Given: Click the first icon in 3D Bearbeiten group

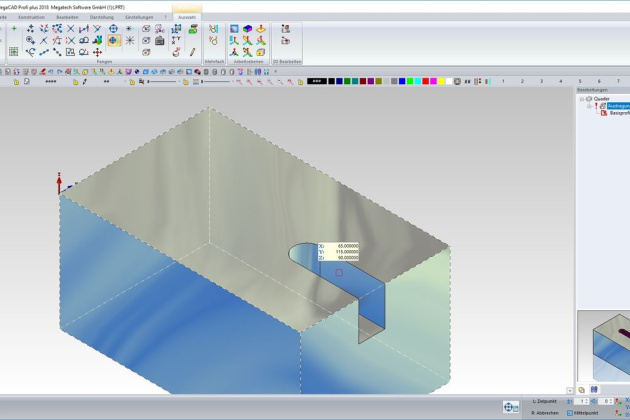Looking at the screenshot, I should click(286, 29).
